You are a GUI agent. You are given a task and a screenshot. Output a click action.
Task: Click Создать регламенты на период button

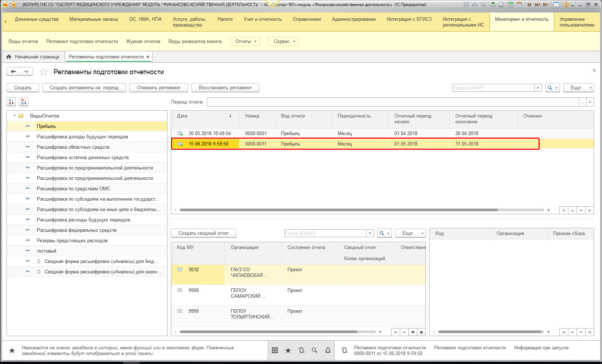pyautogui.click(x=84, y=88)
